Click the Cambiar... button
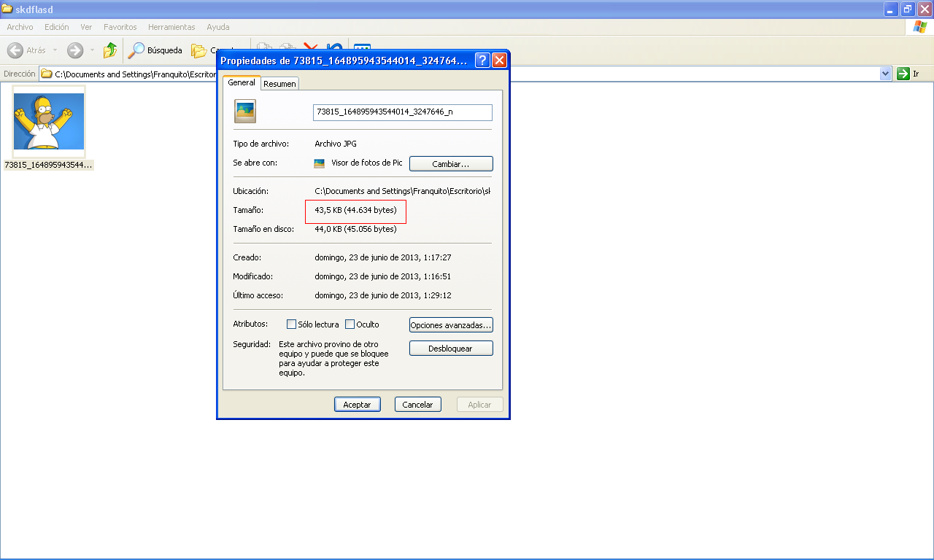This screenshot has width=934, height=560. click(x=451, y=164)
